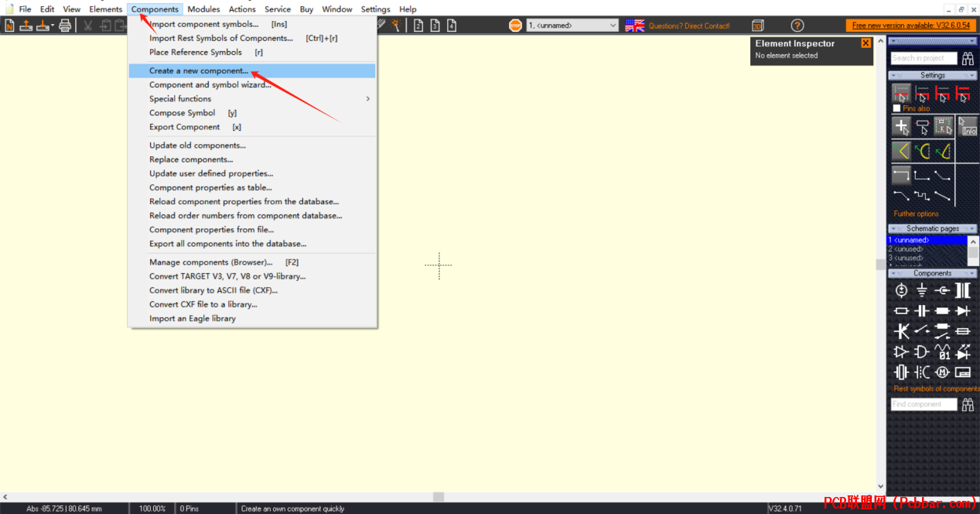Choose Convert CXF file to a library

[x=253, y=304]
